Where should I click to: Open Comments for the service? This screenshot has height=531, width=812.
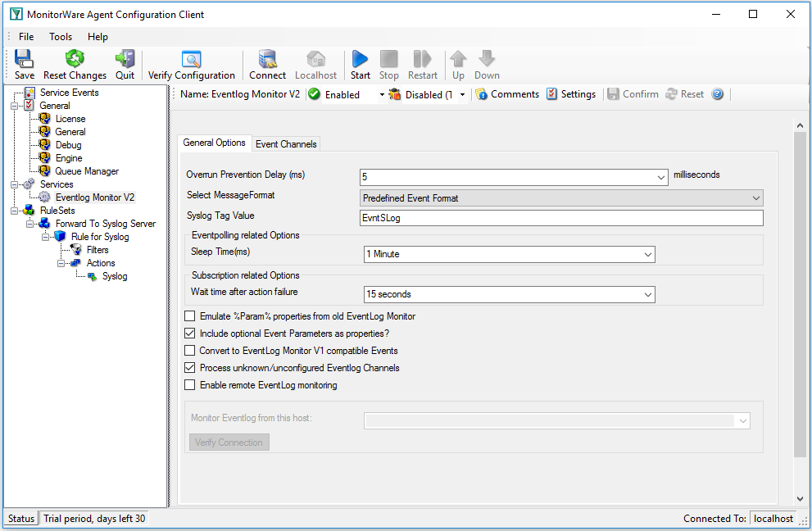coord(506,94)
